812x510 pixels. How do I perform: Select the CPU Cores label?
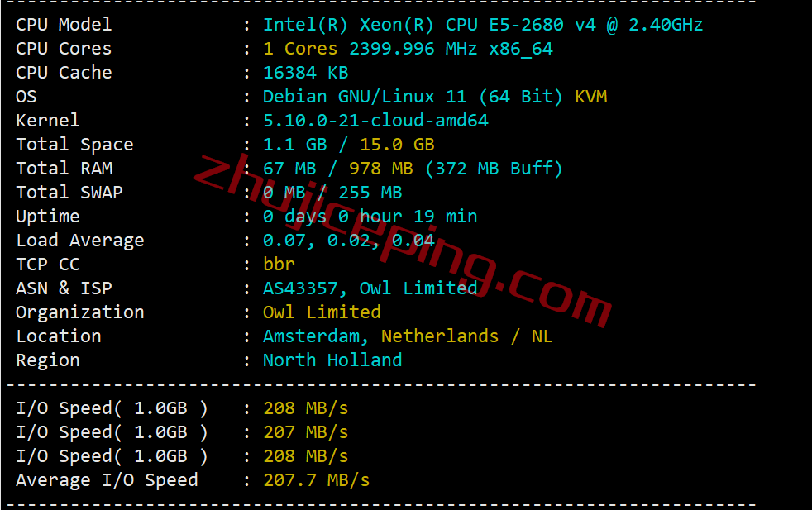click(64, 49)
